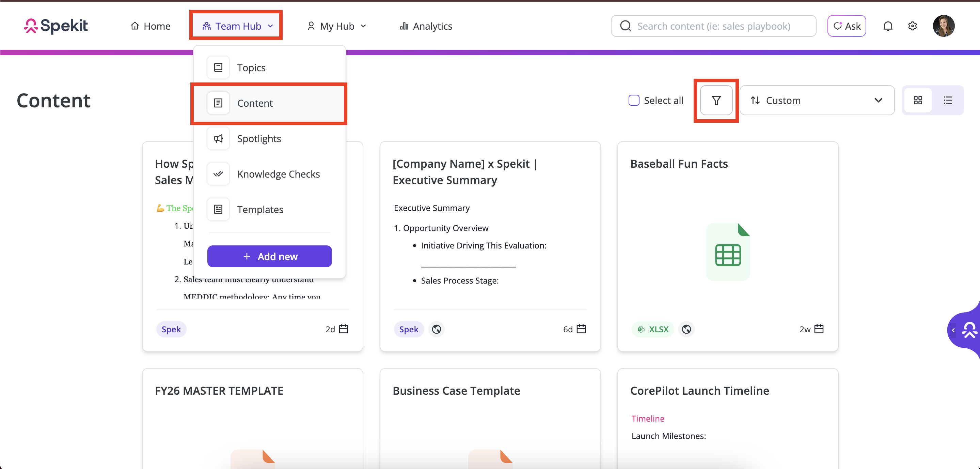Click the XLSX tag on Baseball card
This screenshot has height=469, width=980.
click(x=653, y=329)
